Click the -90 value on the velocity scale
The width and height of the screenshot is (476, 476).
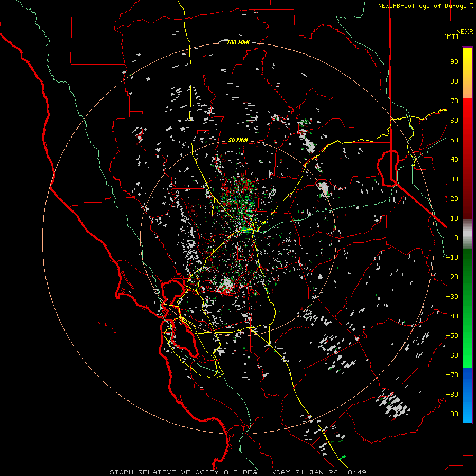(x=452, y=414)
